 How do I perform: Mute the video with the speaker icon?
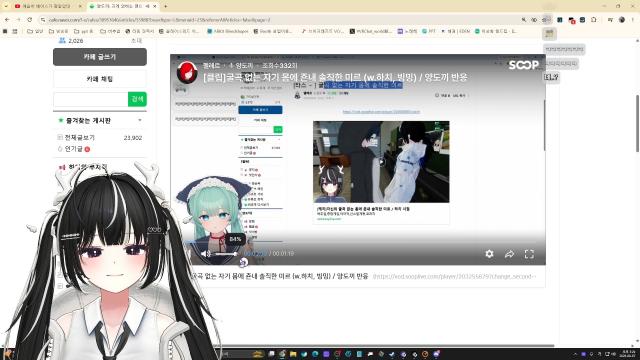click(x=205, y=253)
